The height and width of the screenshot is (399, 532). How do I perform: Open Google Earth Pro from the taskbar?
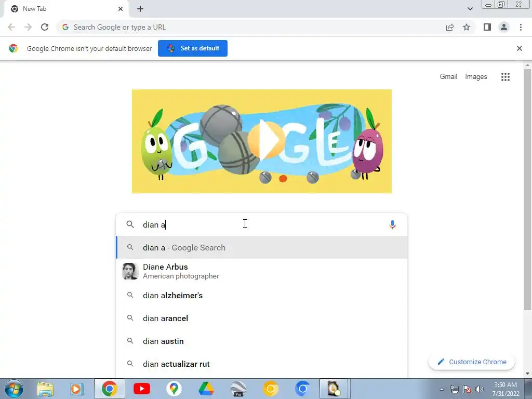click(x=238, y=389)
